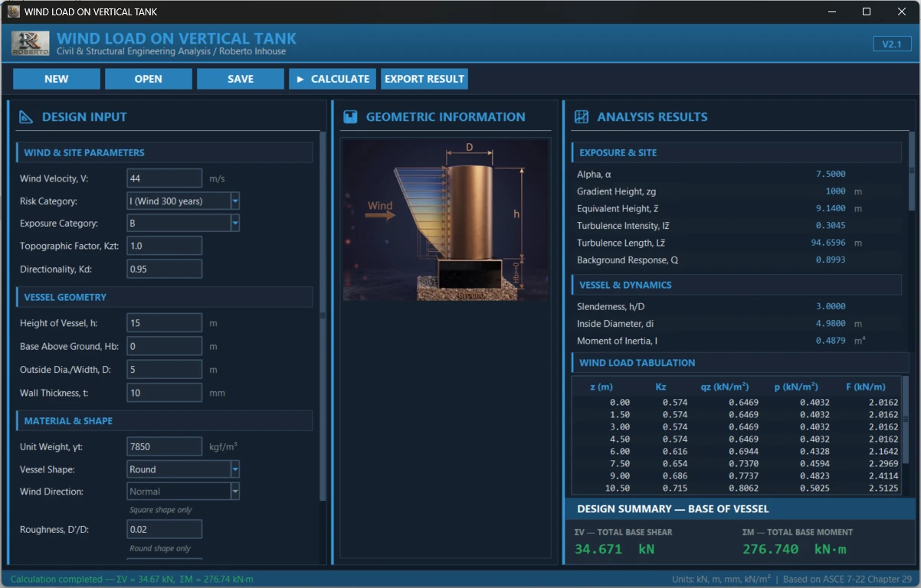Close the Wind Load window

tap(902, 11)
